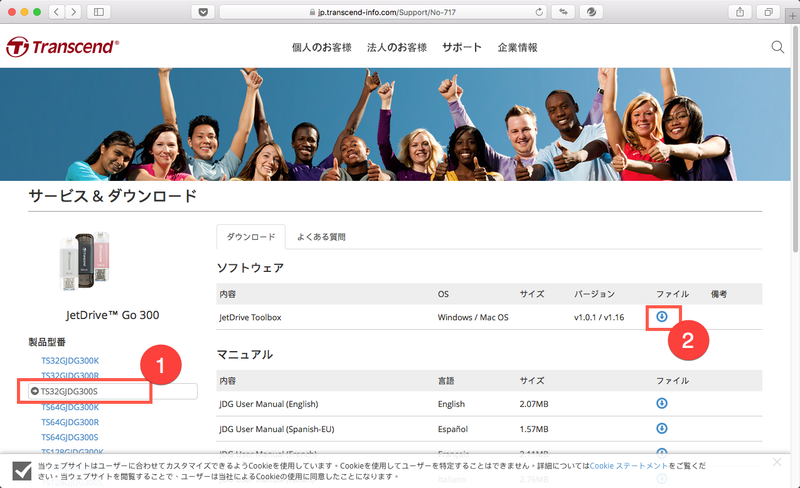Download JDG User Manual (English) file
The height and width of the screenshot is (488, 800).
[662, 403]
